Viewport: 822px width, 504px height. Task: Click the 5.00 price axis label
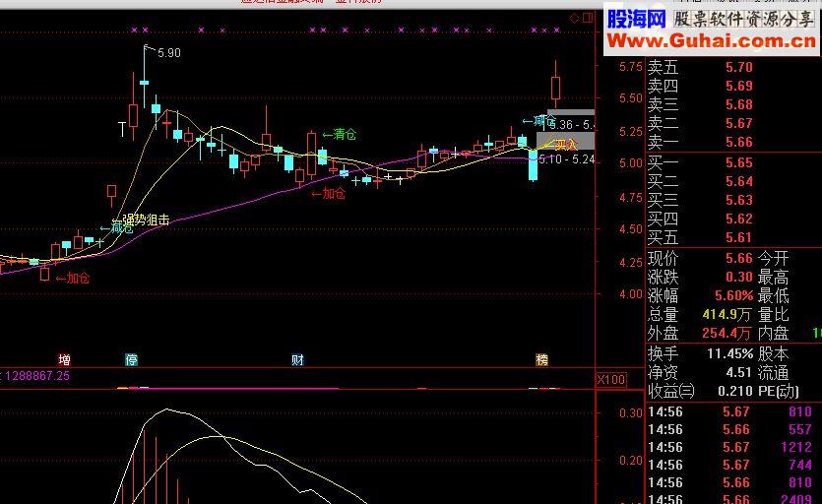pyautogui.click(x=631, y=163)
